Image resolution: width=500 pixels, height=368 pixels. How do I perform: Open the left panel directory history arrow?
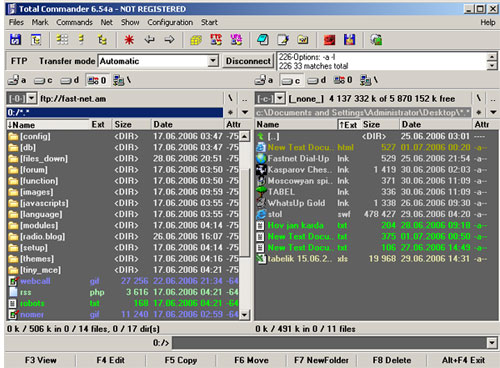tap(245, 112)
